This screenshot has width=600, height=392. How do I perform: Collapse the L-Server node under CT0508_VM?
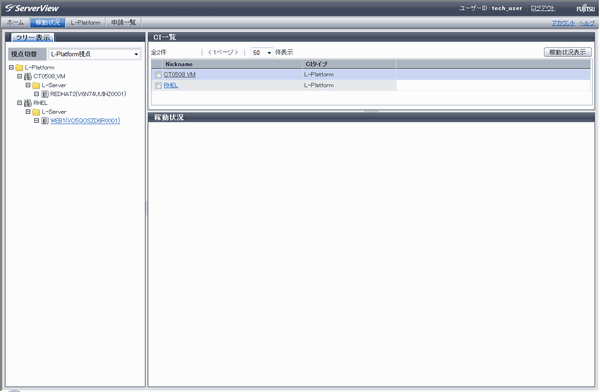pos(28,85)
